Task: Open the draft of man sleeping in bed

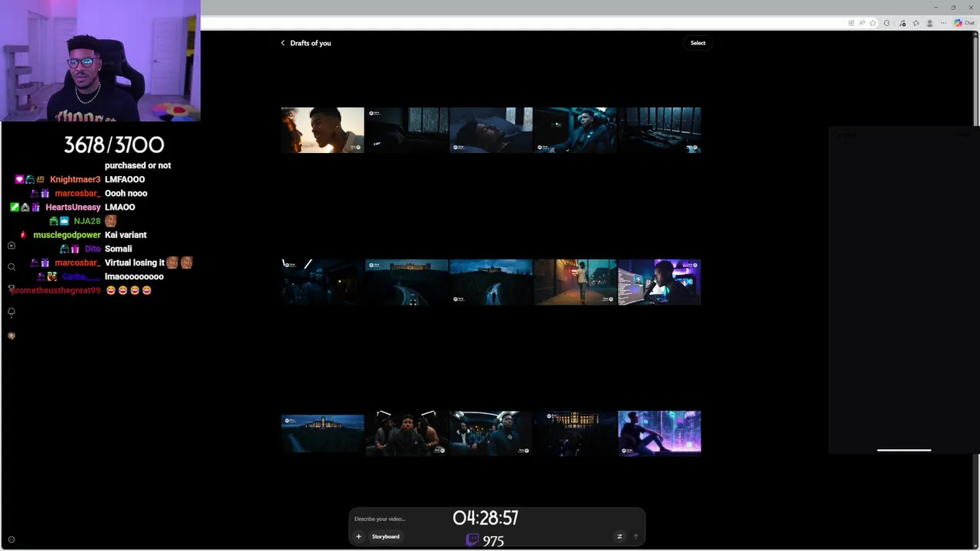Action: (x=491, y=130)
